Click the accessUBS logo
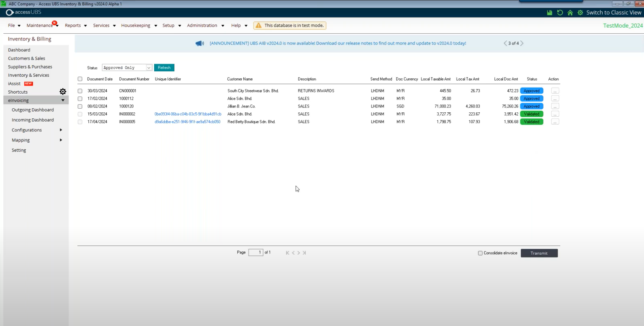 coord(24,12)
